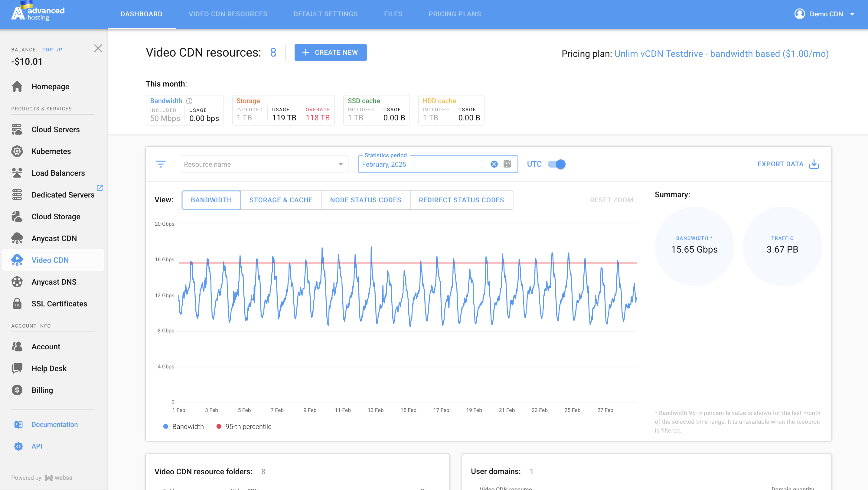Open the calendar date picker icon
The height and width of the screenshot is (490, 868).
[507, 164]
